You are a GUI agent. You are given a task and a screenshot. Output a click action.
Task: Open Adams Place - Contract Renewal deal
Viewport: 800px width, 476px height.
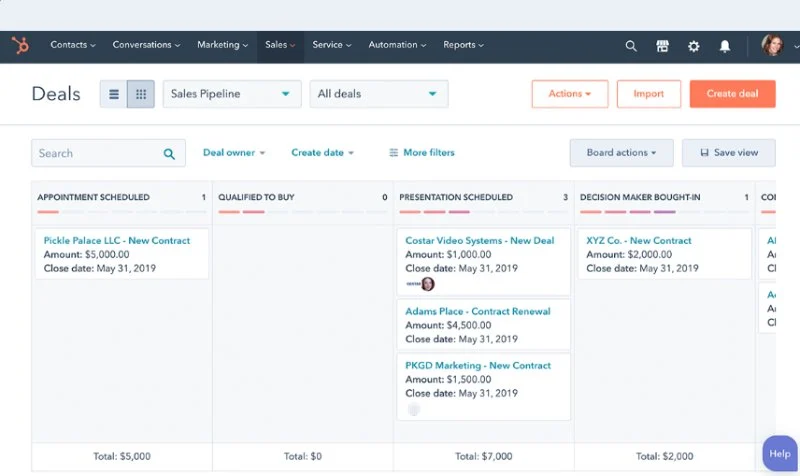coord(478,311)
